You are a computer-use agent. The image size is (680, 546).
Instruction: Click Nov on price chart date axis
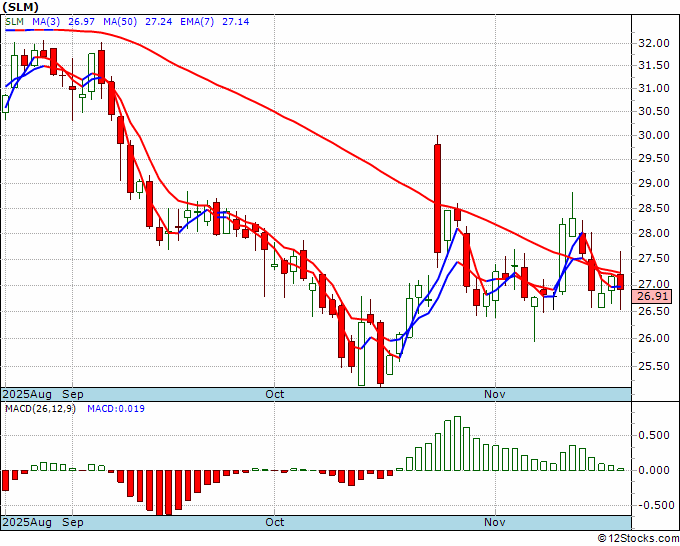click(x=495, y=394)
